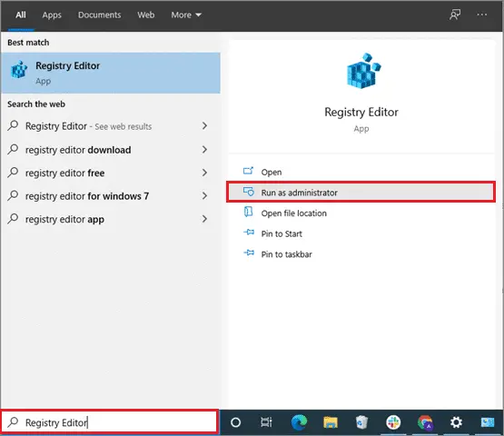Screen dimensions: 504x436
Task: Switch to the Apps tab
Action: (52, 15)
